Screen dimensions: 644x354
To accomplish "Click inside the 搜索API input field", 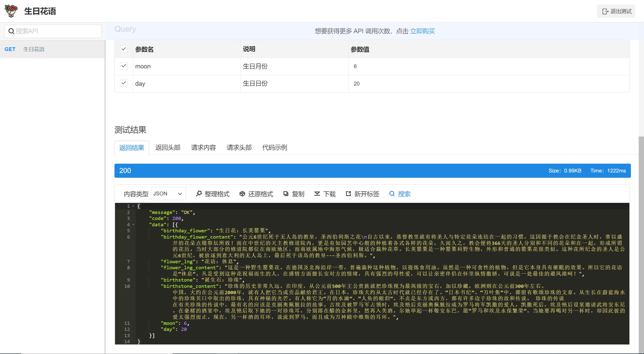I will click(x=53, y=31).
